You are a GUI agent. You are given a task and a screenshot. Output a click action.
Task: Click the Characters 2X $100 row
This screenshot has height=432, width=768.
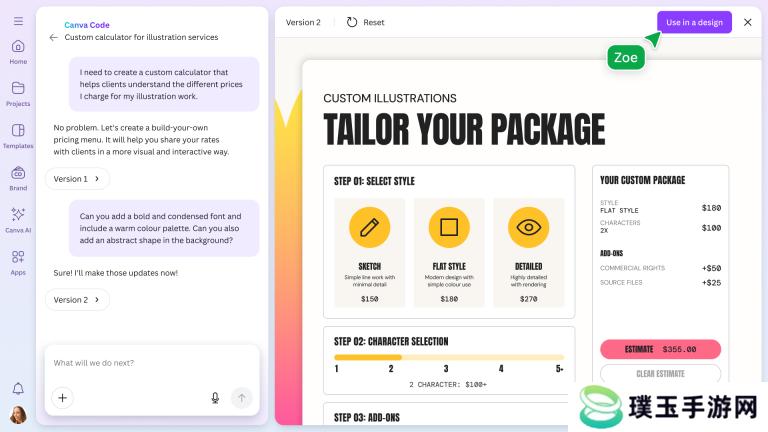tap(660, 227)
